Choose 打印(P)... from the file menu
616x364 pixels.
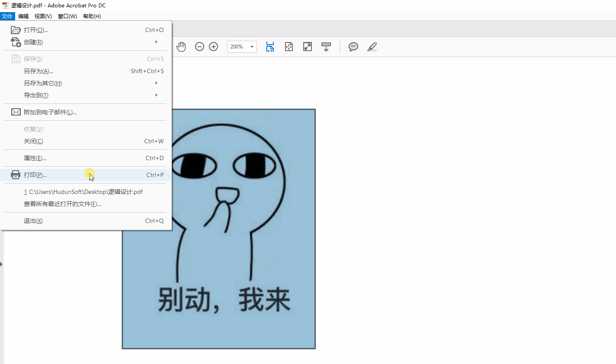36,175
